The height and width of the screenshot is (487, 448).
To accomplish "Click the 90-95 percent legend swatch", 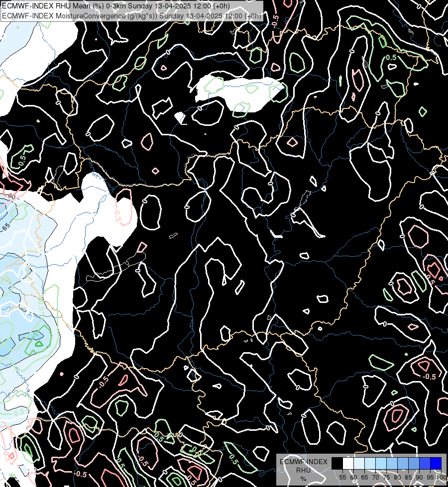I will (x=425, y=463).
